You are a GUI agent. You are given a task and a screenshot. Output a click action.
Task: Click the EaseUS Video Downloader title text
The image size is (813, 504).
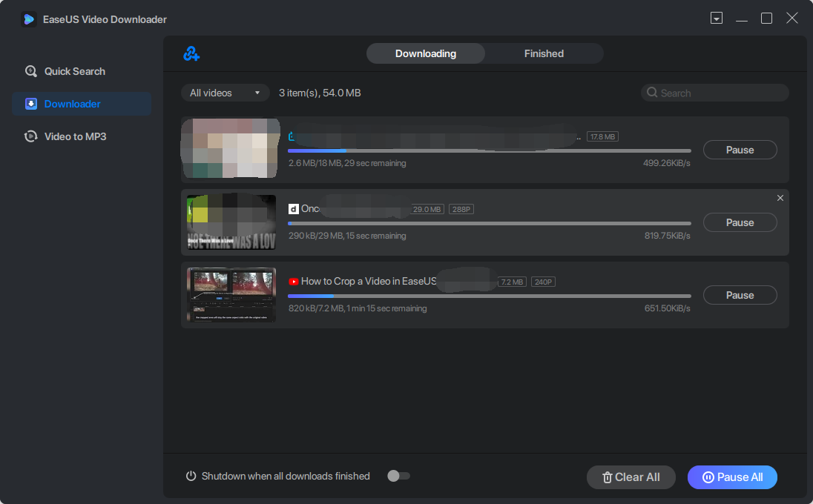105,19
